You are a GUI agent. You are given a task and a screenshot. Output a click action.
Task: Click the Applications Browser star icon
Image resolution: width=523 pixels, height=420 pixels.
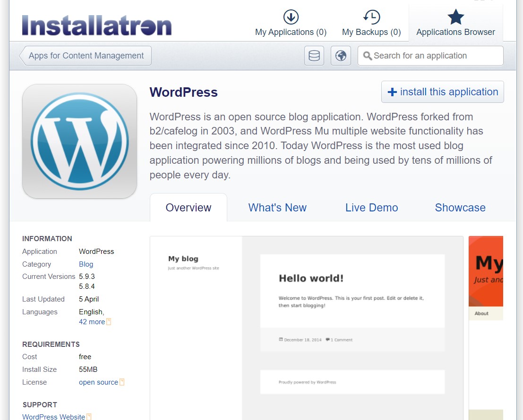(455, 17)
